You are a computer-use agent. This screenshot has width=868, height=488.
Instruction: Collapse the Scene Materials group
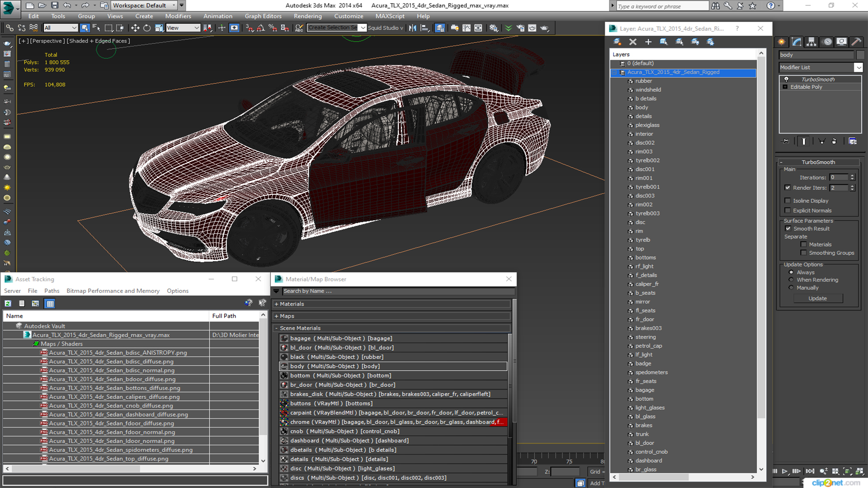pyautogui.click(x=276, y=328)
